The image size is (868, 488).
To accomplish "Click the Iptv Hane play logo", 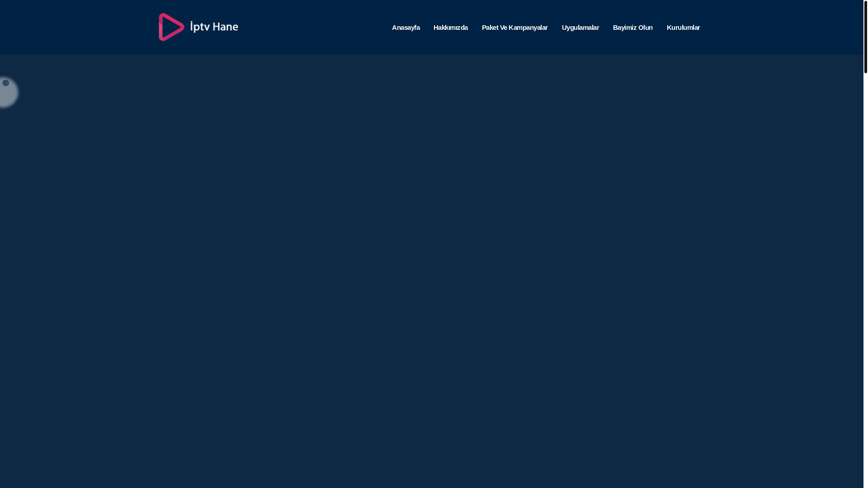I will coord(198,27).
